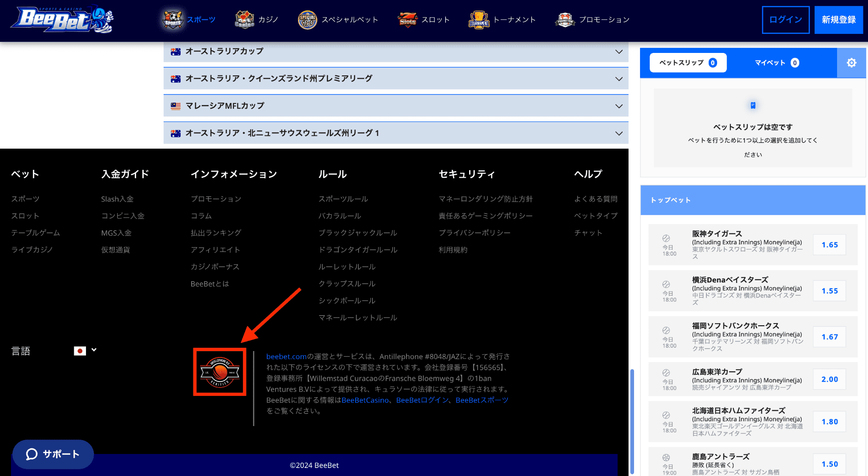This screenshot has height=476, width=868.
Task: Open スポーツ in the top navigation
Action: [201, 19]
